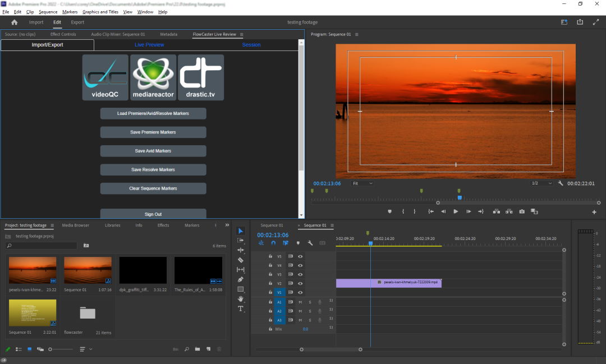Select the Selection tool arrow

click(240, 231)
